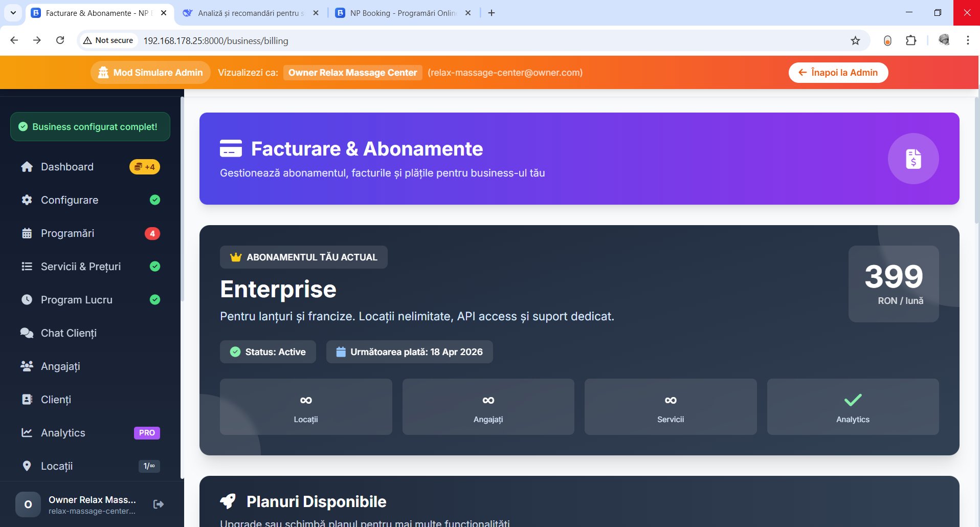The width and height of the screenshot is (980, 527).
Task: Expand the tab search dropdown arrow
Action: point(13,13)
